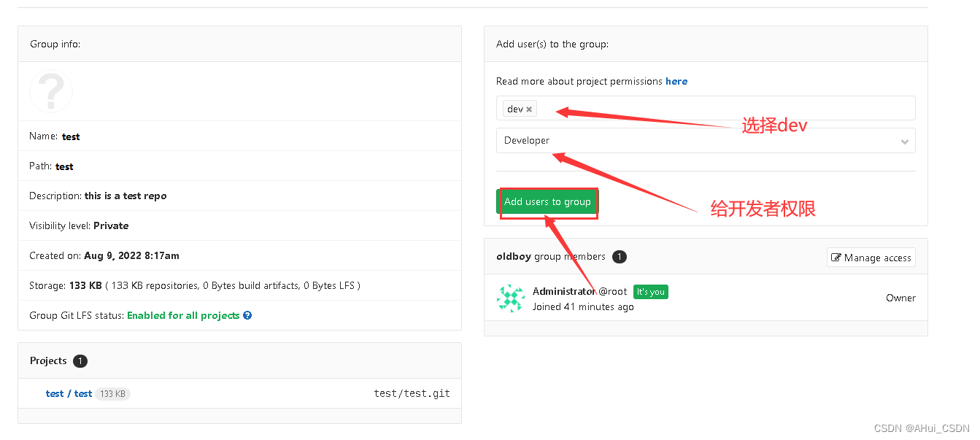This screenshot has width=980, height=440.
Task: Click the Manage access button
Action: (x=871, y=258)
